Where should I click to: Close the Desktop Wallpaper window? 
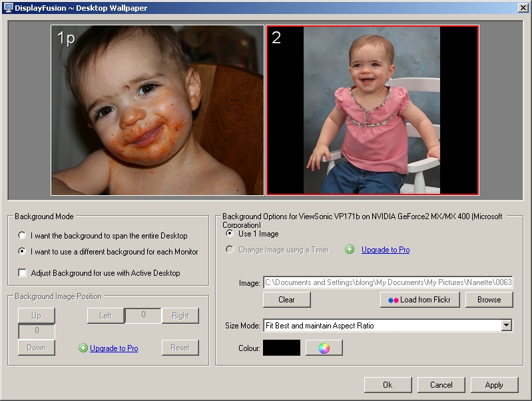[x=523, y=7]
